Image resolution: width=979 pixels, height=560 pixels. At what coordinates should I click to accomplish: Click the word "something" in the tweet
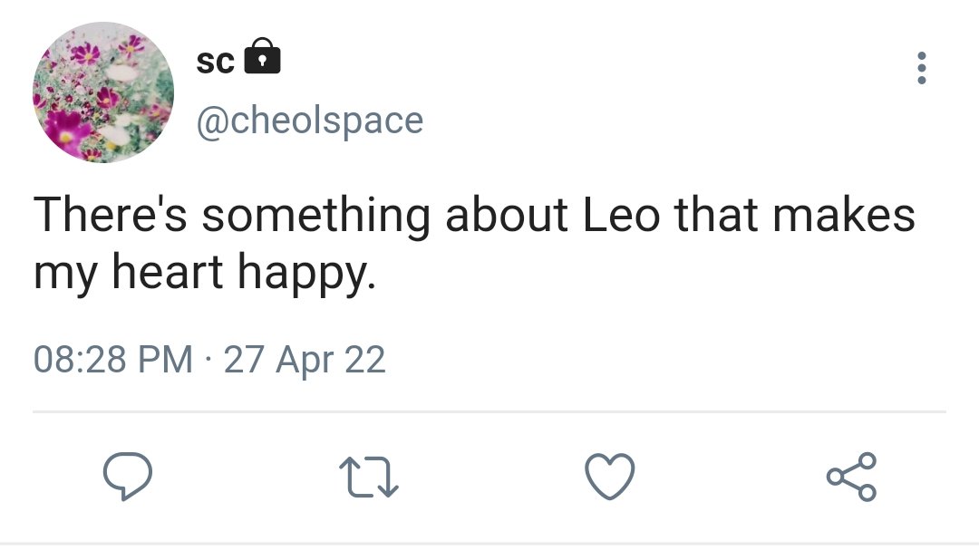pyautogui.click(x=315, y=217)
